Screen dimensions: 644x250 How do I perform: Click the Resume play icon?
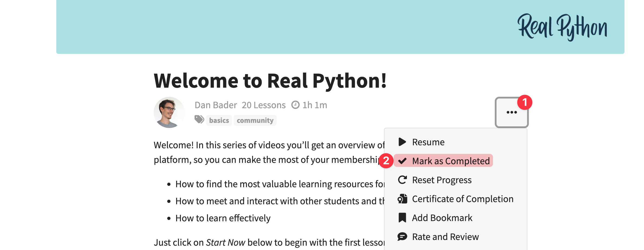point(402,142)
